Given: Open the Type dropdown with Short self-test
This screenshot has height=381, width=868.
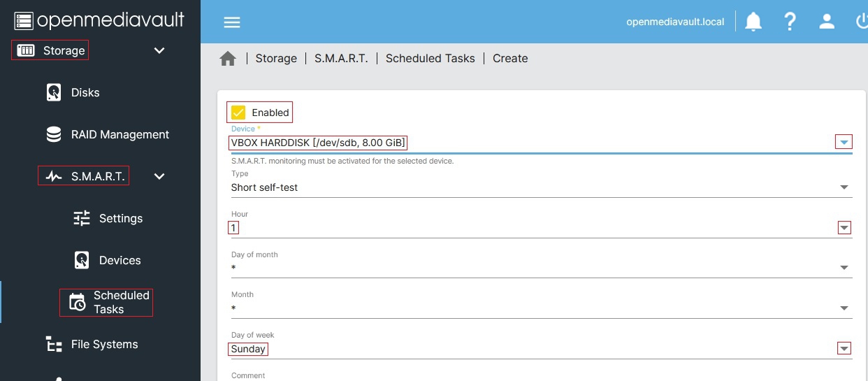Looking at the screenshot, I should (x=844, y=187).
